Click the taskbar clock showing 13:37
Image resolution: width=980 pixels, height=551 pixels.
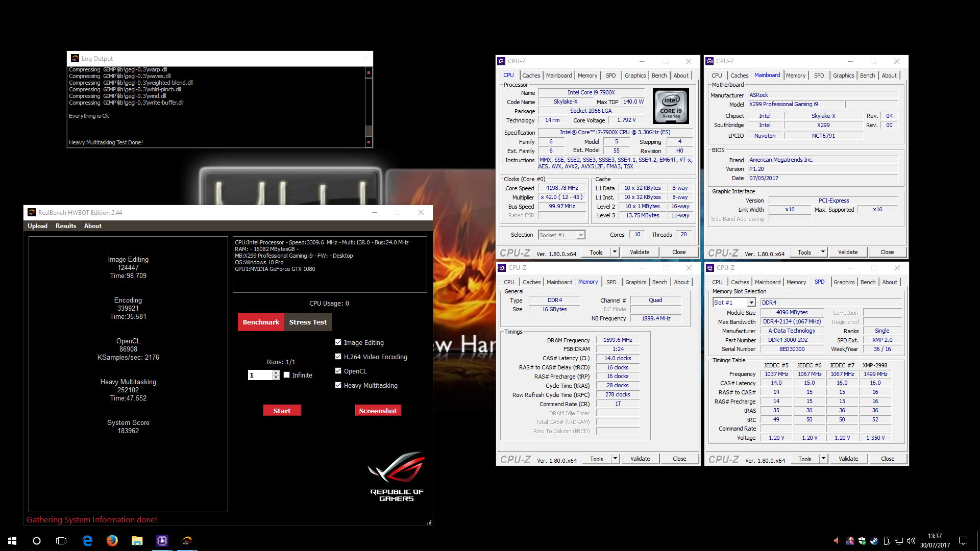(x=935, y=536)
